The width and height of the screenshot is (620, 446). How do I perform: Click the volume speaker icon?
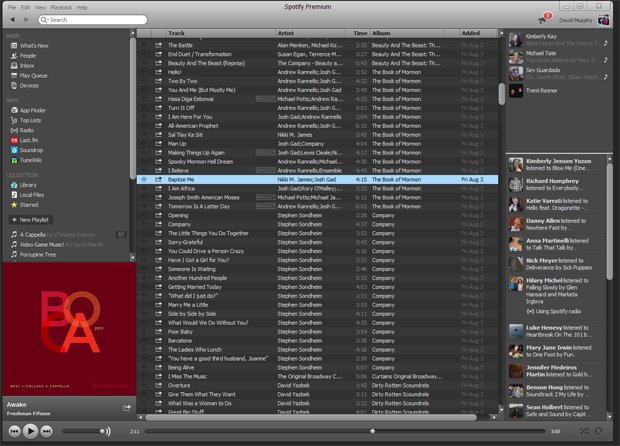tap(106, 431)
